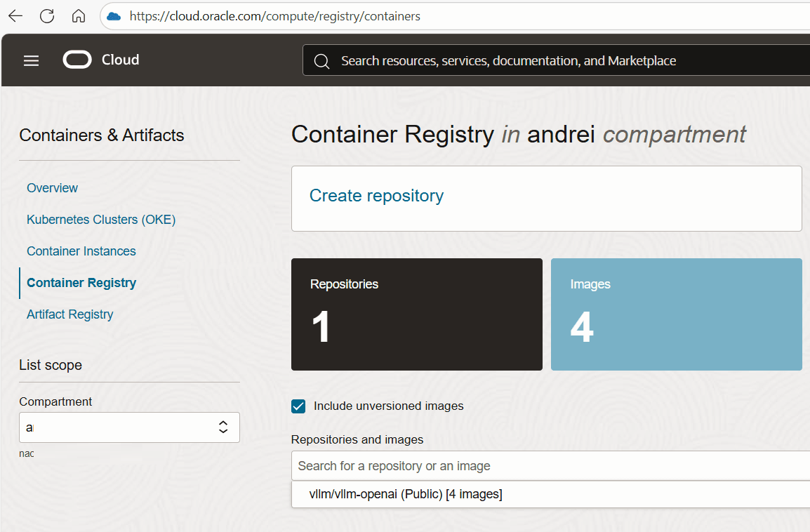Click the magnifier search icon
This screenshot has width=810, height=532.
click(322, 61)
